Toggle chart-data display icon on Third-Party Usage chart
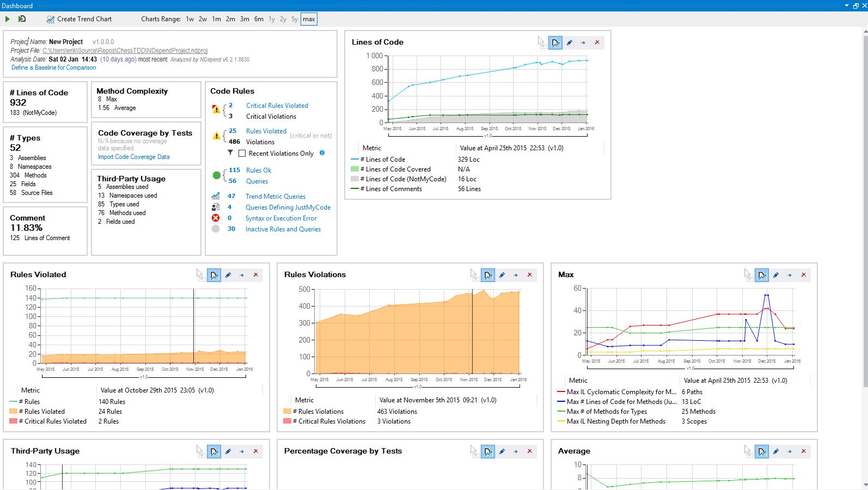The image size is (868, 490). point(214,451)
